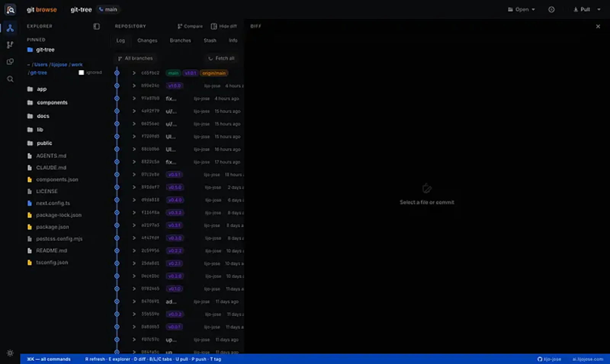The width and height of the screenshot is (610, 364).
Task: Click the git browse logo icon
Action: tap(10, 10)
